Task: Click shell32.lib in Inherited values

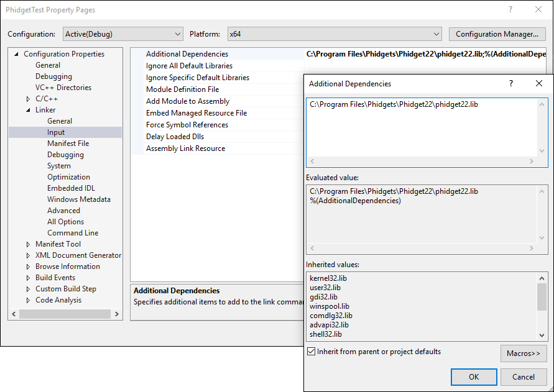Action: point(326,334)
